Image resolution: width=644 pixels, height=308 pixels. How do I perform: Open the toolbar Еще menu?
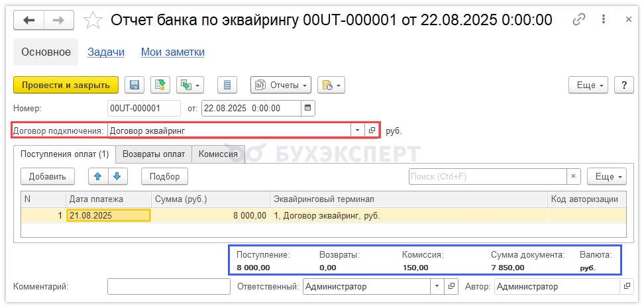588,85
